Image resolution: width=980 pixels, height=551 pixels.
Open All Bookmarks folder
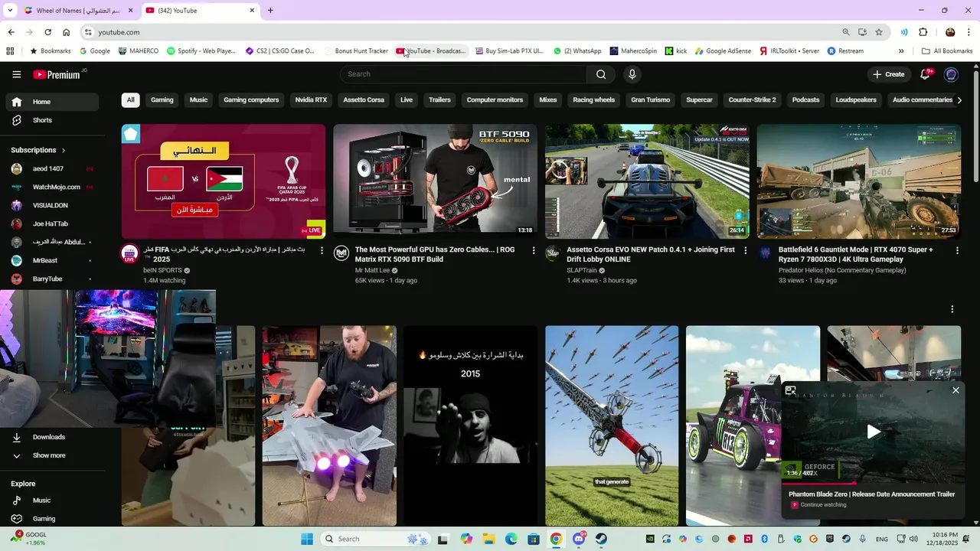947,51
